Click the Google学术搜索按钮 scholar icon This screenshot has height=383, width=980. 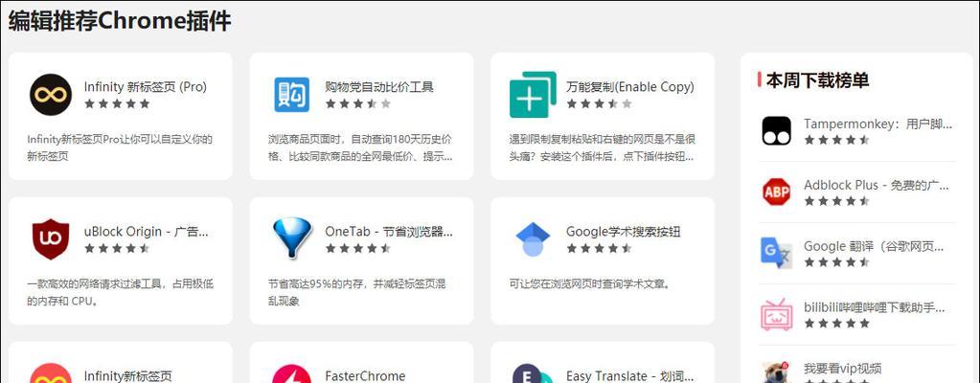533,239
